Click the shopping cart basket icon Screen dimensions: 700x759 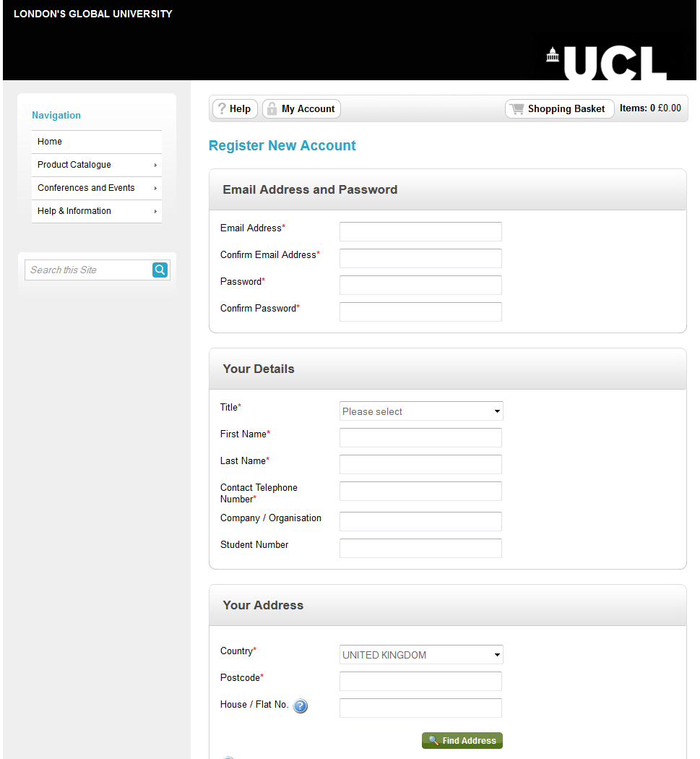tap(517, 108)
